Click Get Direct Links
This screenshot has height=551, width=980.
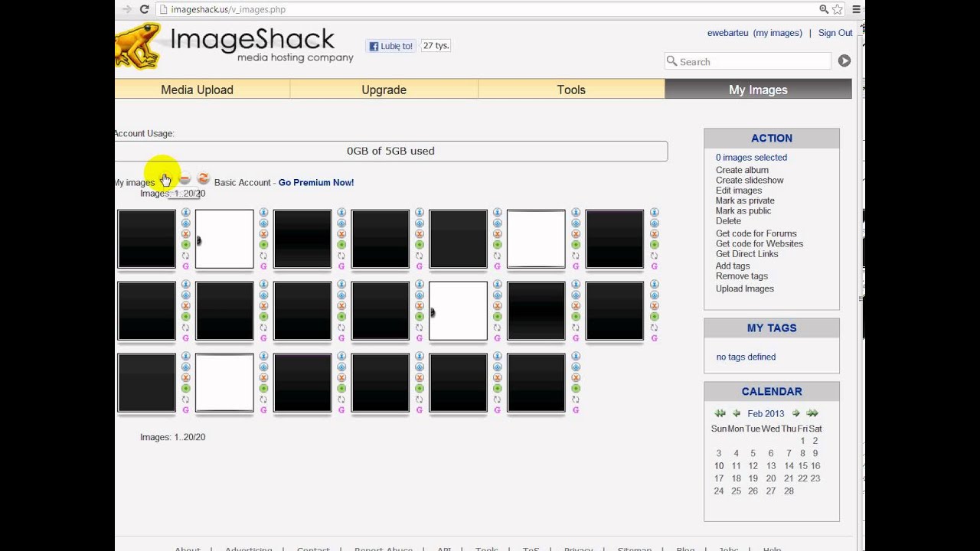(747, 254)
